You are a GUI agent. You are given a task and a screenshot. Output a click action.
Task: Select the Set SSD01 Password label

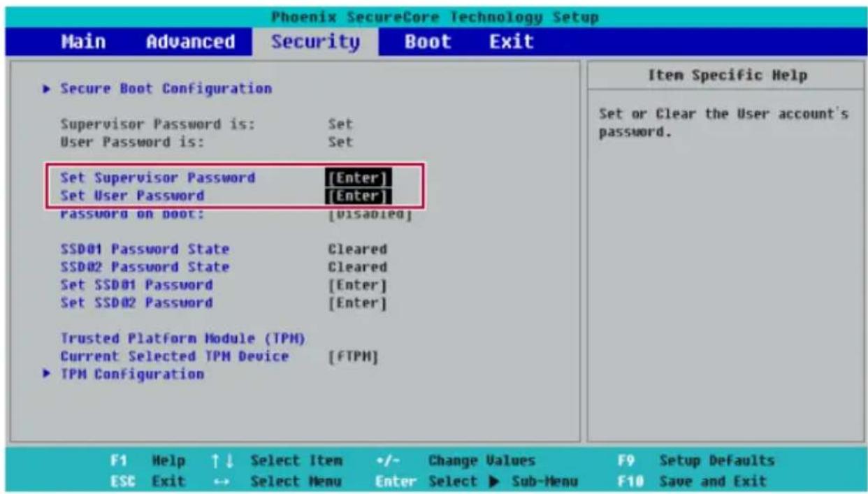point(136,285)
